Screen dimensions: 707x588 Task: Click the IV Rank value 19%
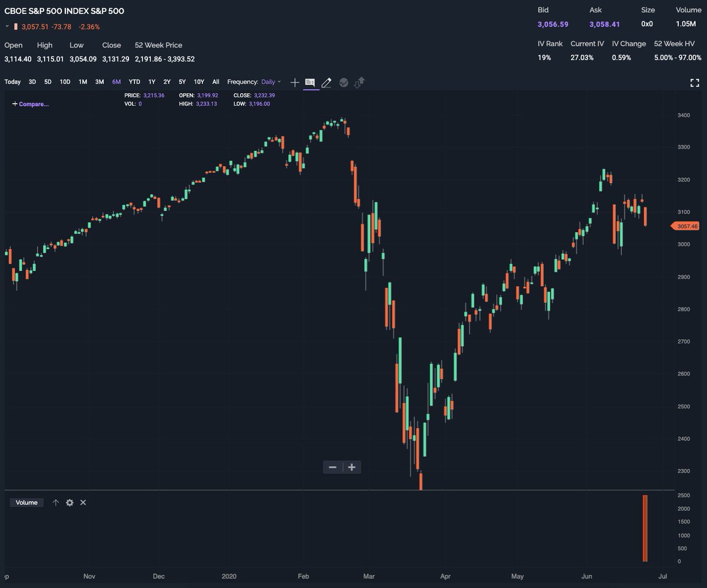pyautogui.click(x=544, y=58)
